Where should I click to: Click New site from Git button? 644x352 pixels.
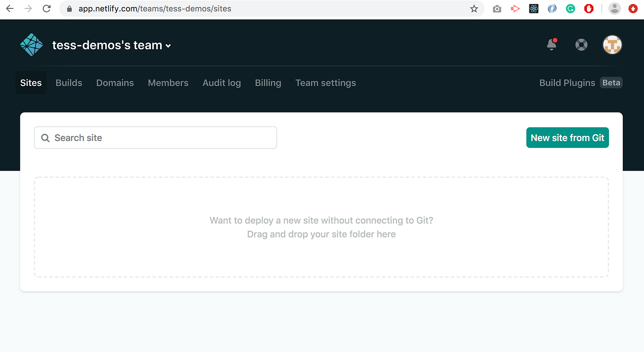tap(568, 138)
